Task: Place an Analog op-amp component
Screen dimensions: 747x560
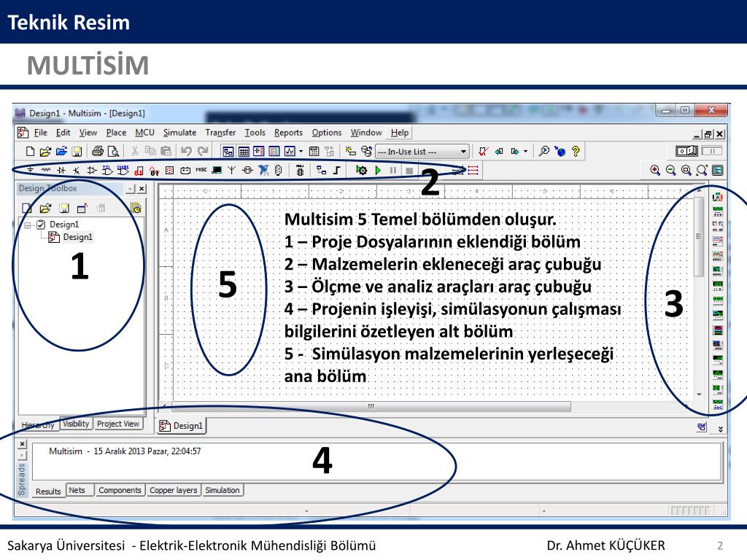Action: click(91, 170)
